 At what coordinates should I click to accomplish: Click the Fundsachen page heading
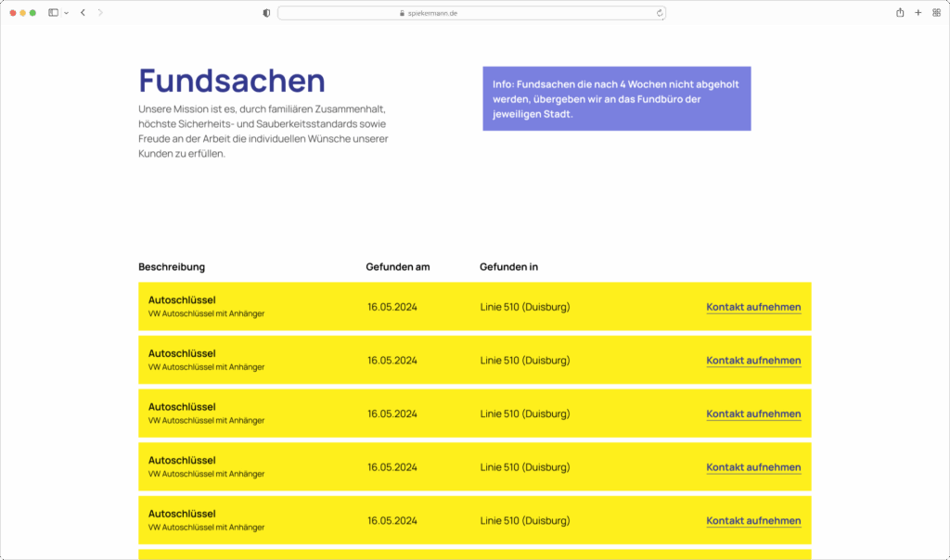pos(231,82)
